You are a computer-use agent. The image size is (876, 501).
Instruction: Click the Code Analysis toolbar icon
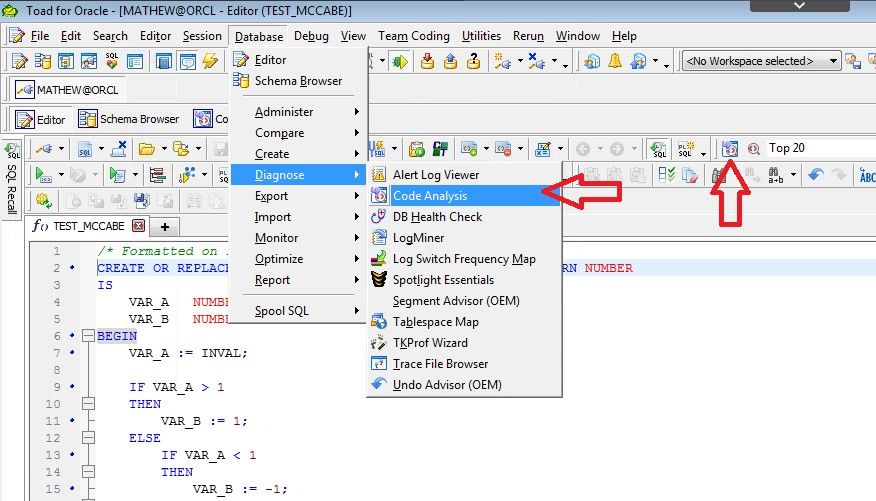pos(730,149)
